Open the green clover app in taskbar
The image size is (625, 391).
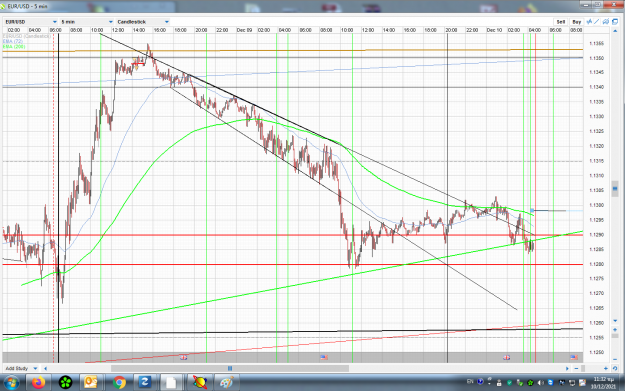pos(65,383)
